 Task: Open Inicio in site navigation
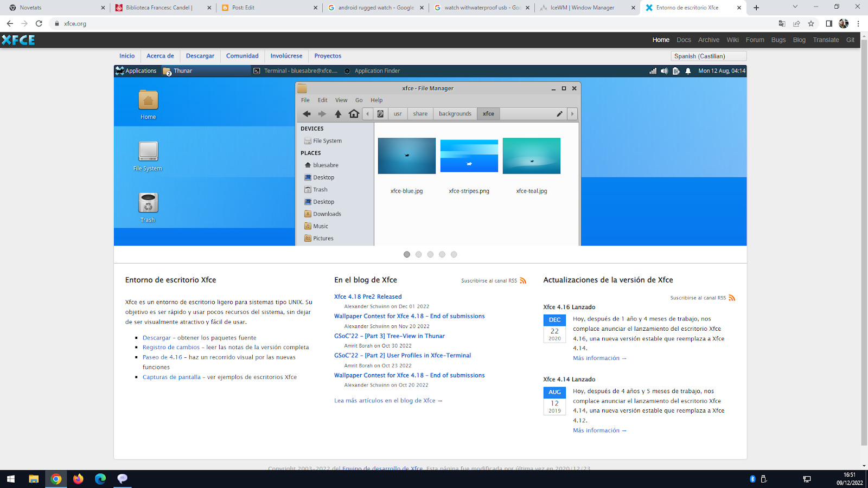point(127,56)
